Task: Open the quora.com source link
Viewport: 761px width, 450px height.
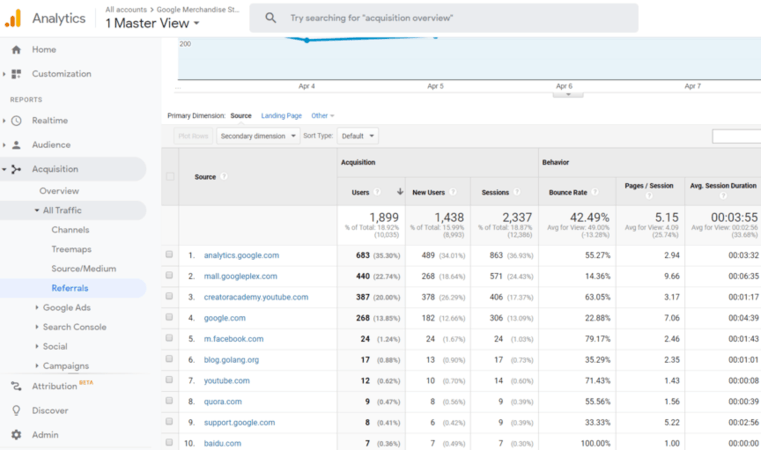Action: [222, 401]
